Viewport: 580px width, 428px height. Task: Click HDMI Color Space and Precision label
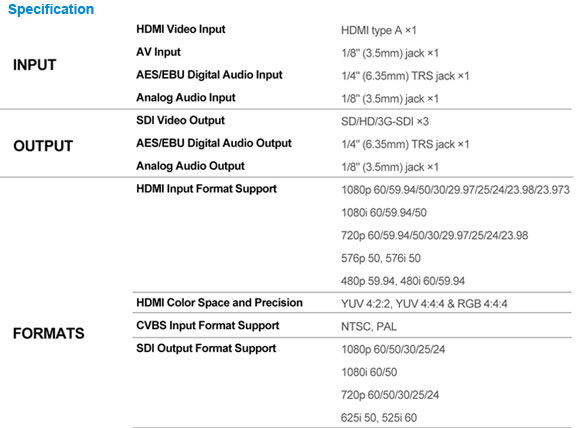[x=219, y=303]
